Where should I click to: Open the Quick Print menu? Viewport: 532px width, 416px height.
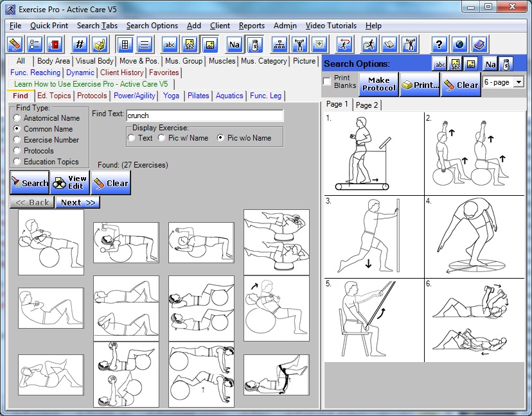49,26
